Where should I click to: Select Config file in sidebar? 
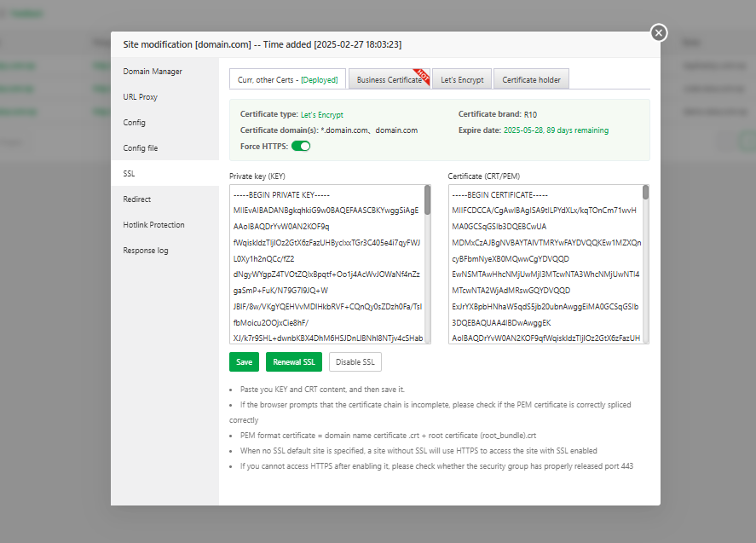pyautogui.click(x=141, y=148)
